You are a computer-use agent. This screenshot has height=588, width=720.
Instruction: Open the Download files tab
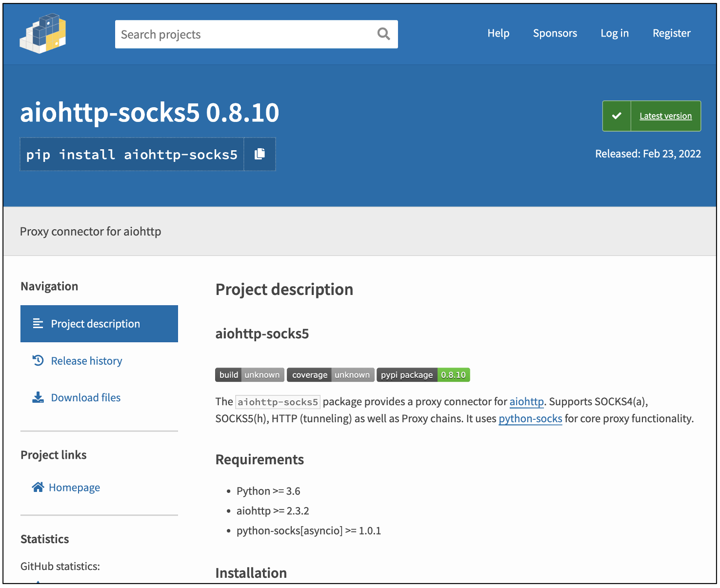85,398
